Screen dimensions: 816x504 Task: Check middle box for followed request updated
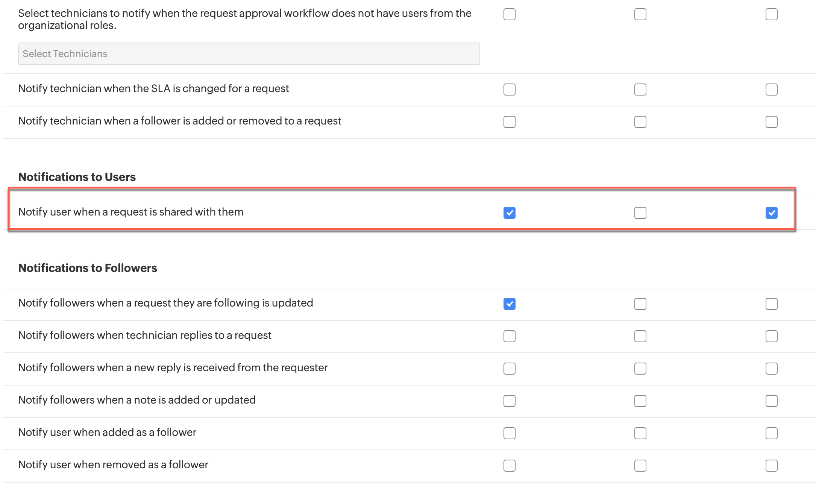click(640, 304)
